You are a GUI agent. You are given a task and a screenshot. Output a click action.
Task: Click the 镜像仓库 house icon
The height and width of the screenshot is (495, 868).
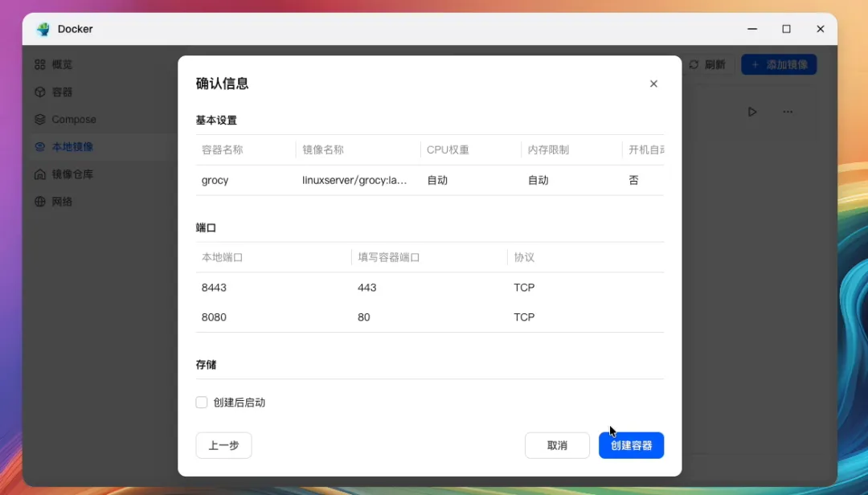[x=40, y=174]
